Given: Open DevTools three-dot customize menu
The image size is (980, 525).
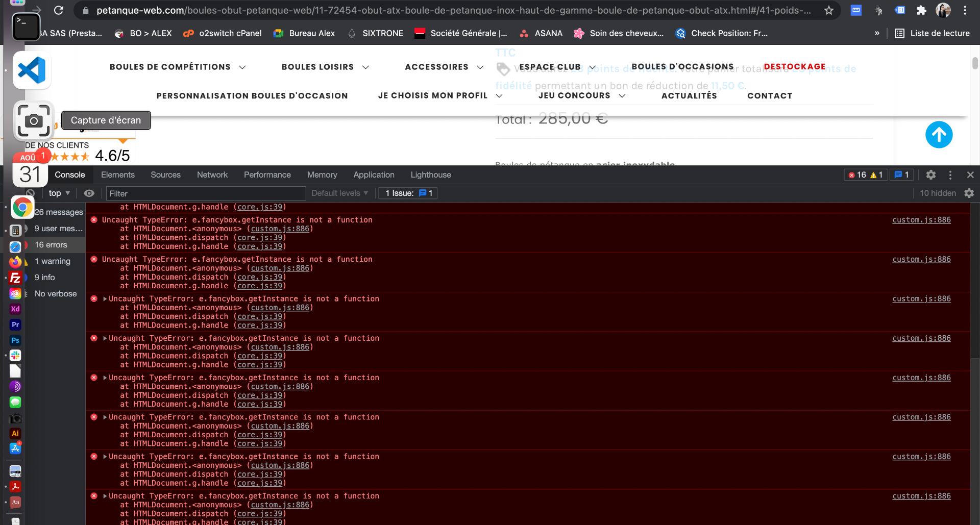Looking at the screenshot, I should tap(950, 175).
